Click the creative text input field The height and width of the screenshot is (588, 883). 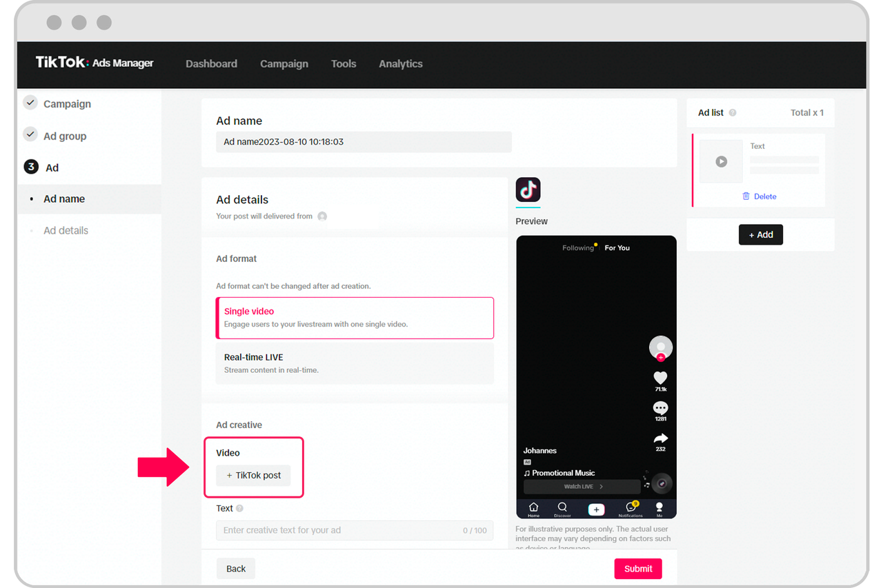tap(355, 530)
